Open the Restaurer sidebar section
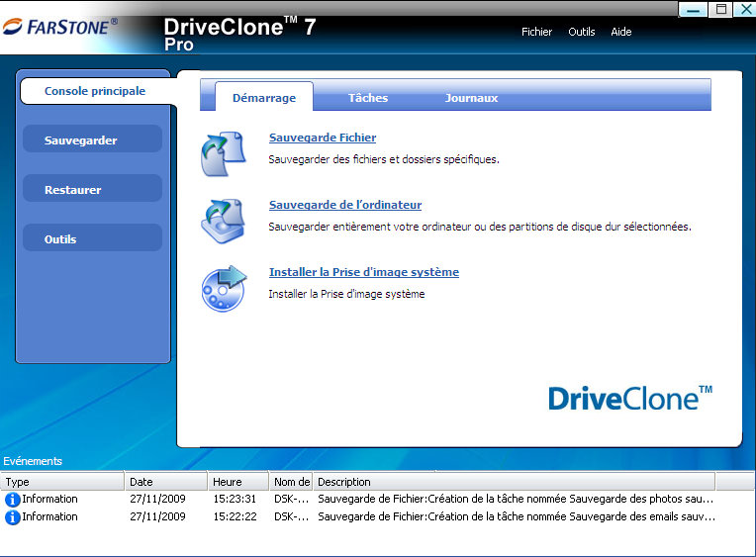 [x=93, y=189]
